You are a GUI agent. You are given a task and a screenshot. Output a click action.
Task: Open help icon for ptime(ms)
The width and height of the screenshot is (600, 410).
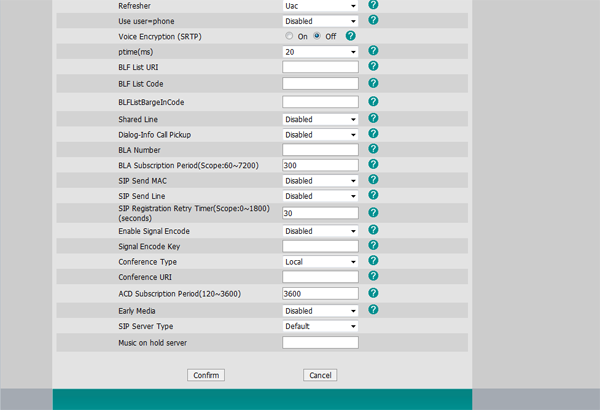[x=373, y=51]
